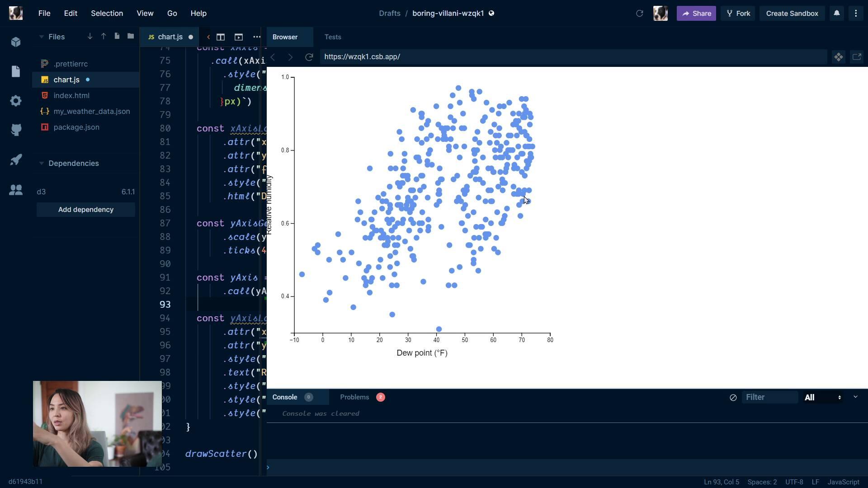
Task: Open the Selection menu
Action: [x=107, y=13]
